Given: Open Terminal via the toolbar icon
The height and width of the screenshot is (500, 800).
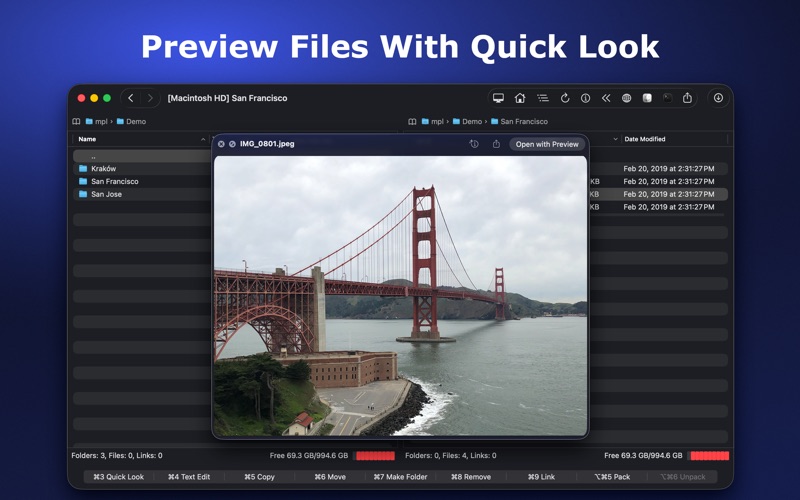Looking at the screenshot, I should tap(667, 98).
